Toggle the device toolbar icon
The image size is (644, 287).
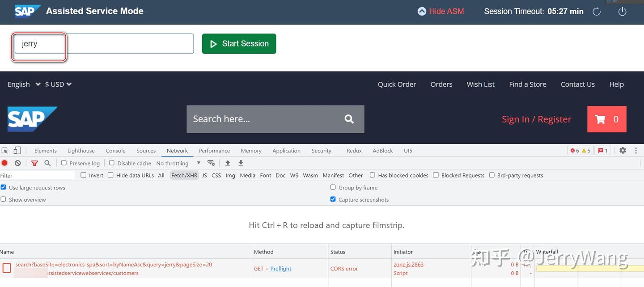(17, 151)
